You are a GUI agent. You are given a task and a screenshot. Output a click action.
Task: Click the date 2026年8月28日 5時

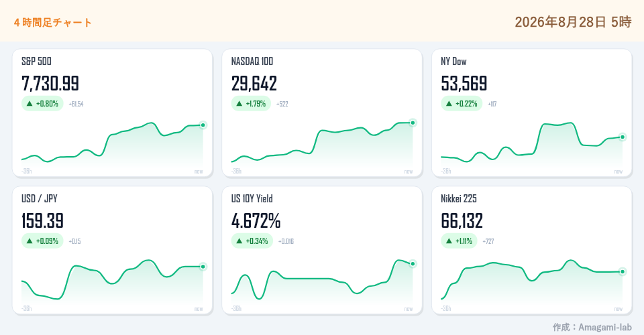coord(573,21)
